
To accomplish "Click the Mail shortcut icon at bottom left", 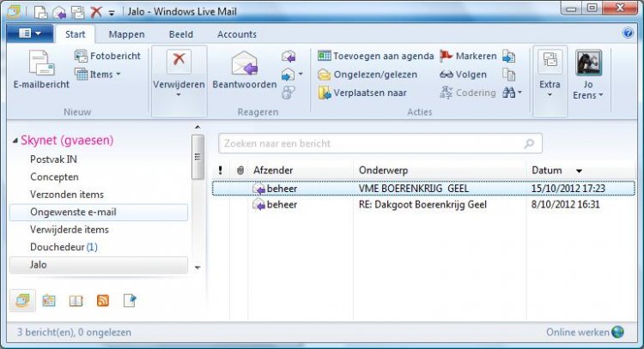I will click(x=22, y=301).
